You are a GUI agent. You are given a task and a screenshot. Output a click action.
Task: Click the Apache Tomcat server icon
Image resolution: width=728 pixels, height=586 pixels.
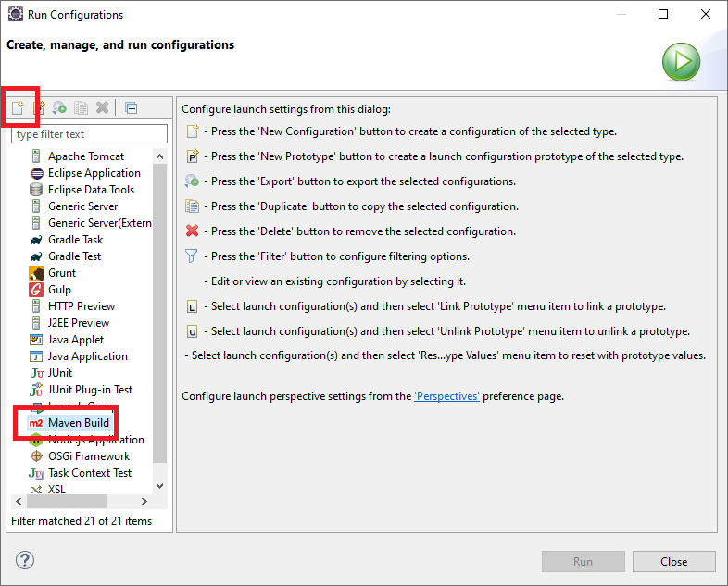tap(36, 156)
